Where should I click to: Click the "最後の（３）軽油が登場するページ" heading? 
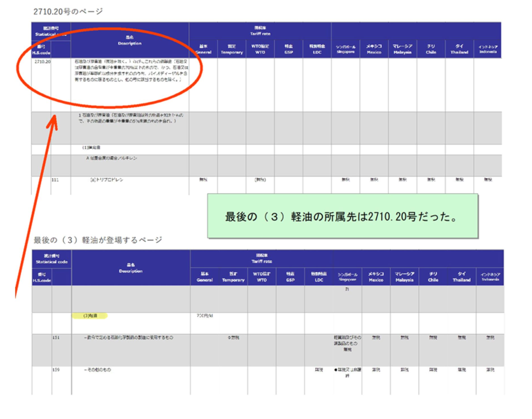[98, 240]
